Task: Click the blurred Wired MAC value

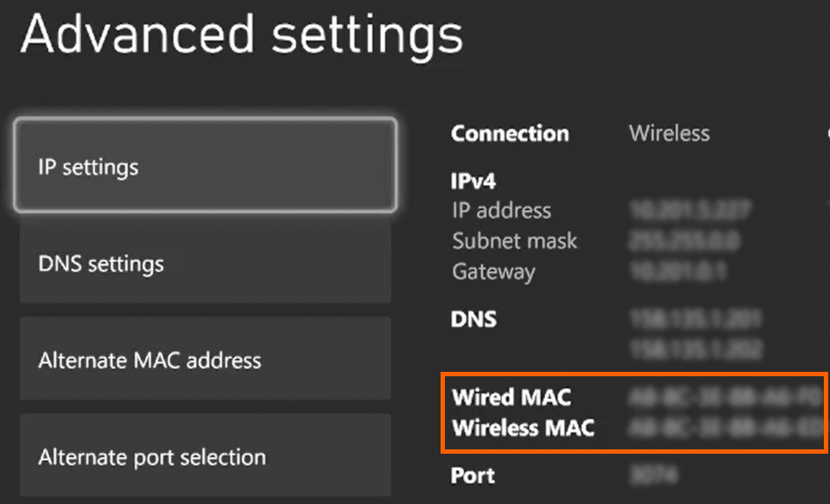Action: (x=726, y=397)
